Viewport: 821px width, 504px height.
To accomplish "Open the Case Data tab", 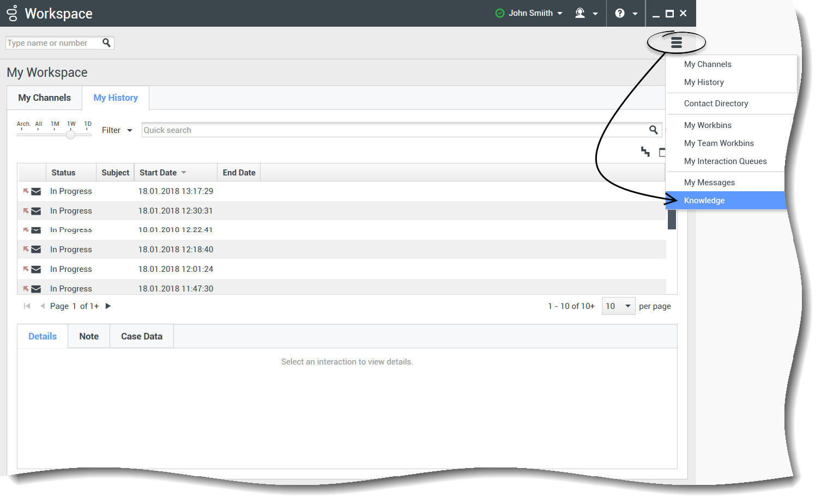I will pos(142,336).
